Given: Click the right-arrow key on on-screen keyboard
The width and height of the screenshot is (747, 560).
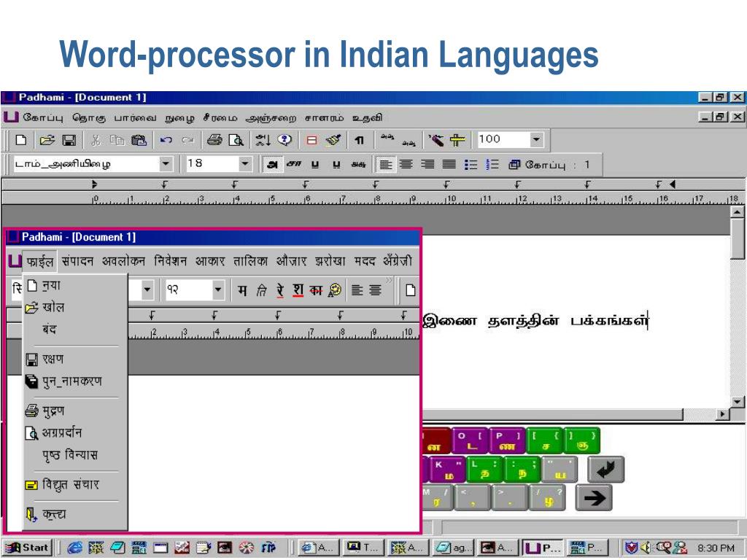Looking at the screenshot, I should (594, 498).
